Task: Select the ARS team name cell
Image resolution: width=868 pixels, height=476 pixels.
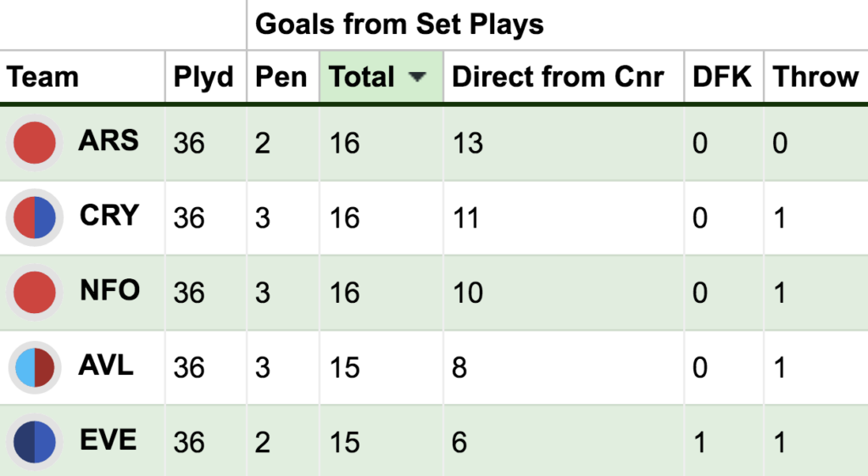Action: 108,141
